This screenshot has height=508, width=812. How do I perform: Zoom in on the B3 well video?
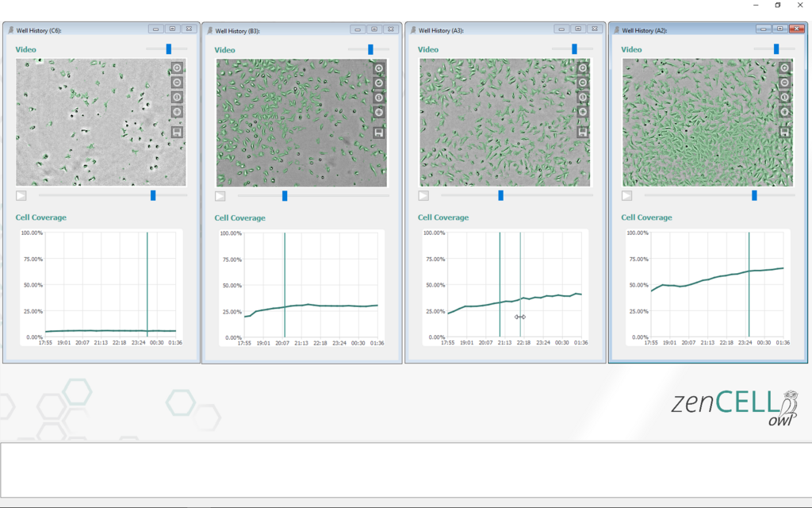pyautogui.click(x=378, y=68)
